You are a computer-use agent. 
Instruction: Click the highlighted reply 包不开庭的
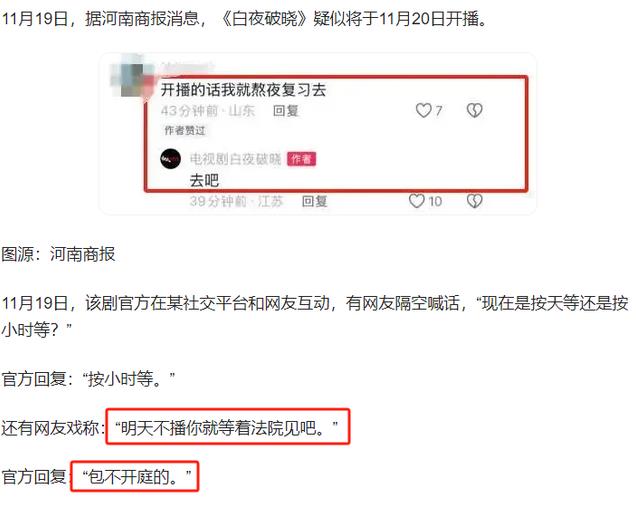137,477
